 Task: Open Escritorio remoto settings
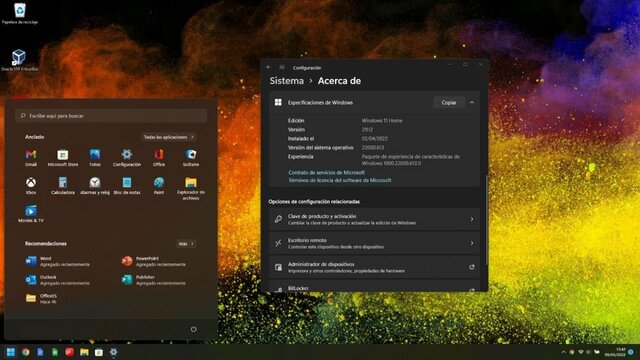click(x=374, y=243)
